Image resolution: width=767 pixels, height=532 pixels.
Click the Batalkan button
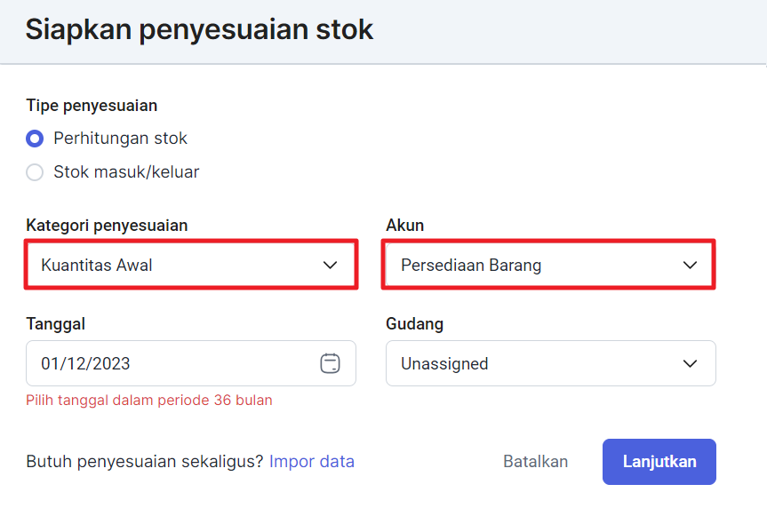coord(536,462)
